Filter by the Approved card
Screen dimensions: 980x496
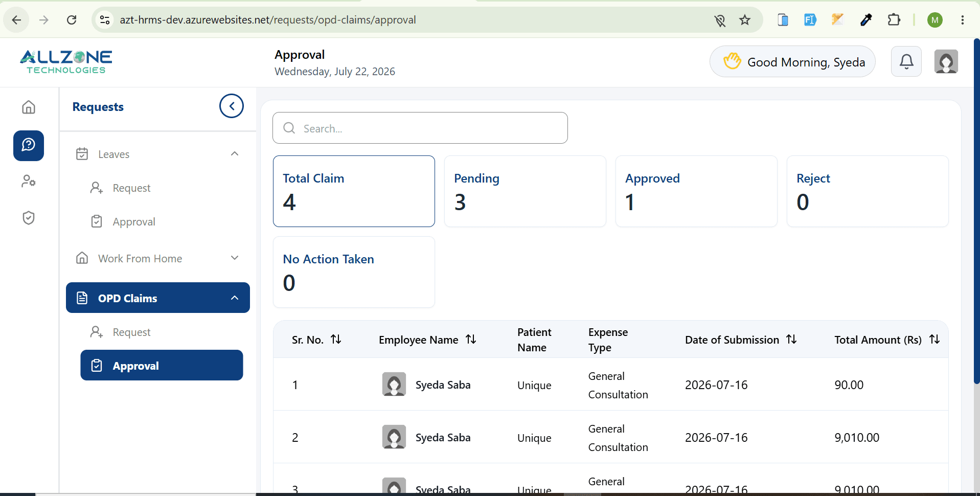click(696, 191)
